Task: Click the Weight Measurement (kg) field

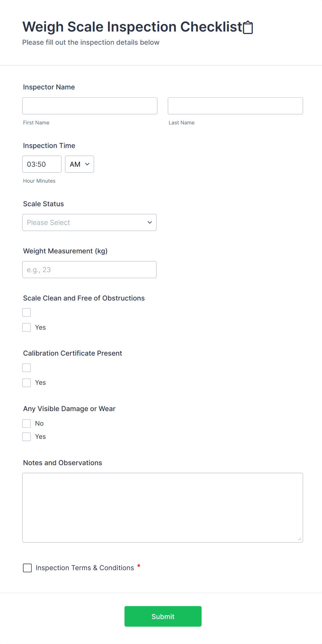Action: coord(89,270)
